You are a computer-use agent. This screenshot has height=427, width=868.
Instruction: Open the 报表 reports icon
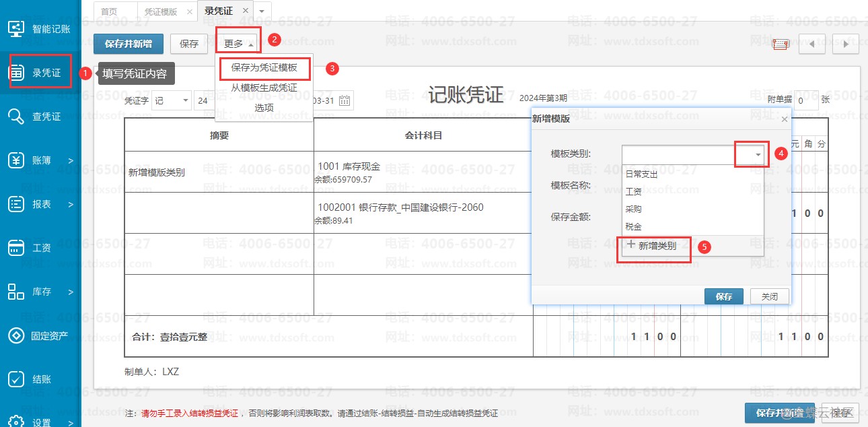(16, 204)
